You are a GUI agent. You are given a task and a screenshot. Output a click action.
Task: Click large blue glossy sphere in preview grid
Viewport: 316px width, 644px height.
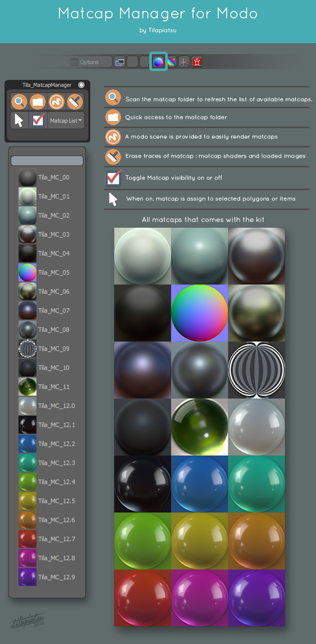click(x=199, y=484)
